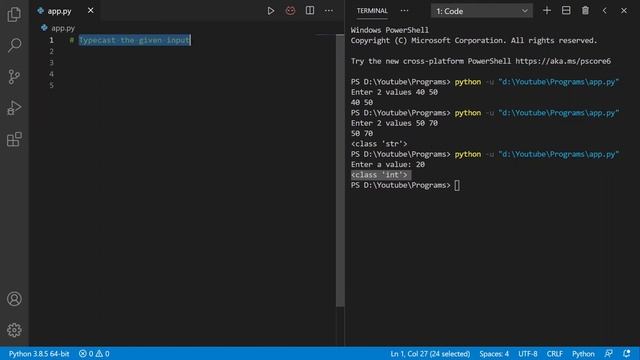
Task: Open the terminal selector dropdown '1: Code'
Action: 482,11
